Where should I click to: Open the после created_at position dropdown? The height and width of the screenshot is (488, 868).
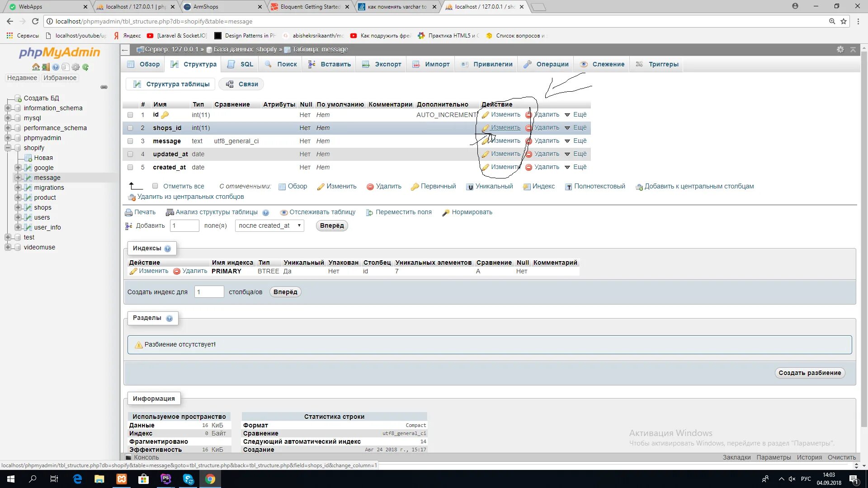(269, 225)
